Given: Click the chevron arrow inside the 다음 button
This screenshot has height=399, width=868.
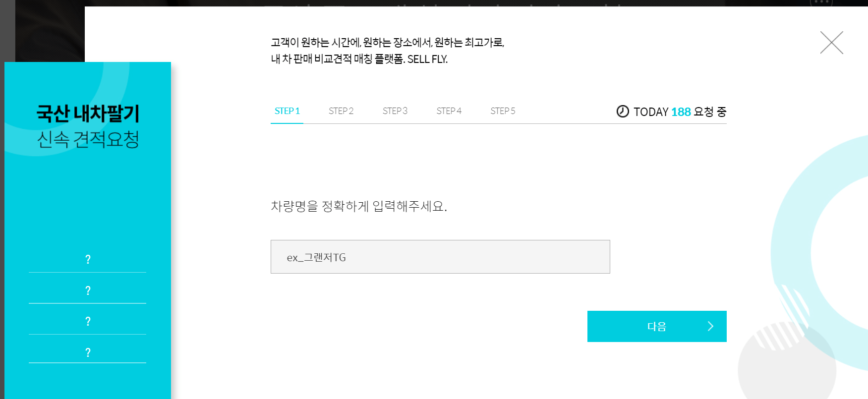Looking at the screenshot, I should 710,326.
